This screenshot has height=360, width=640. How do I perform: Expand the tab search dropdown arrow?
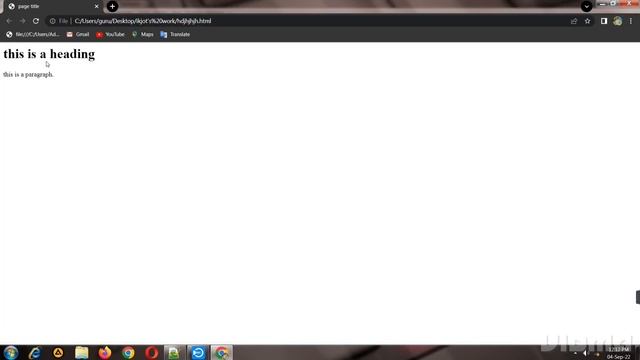[x=587, y=6]
